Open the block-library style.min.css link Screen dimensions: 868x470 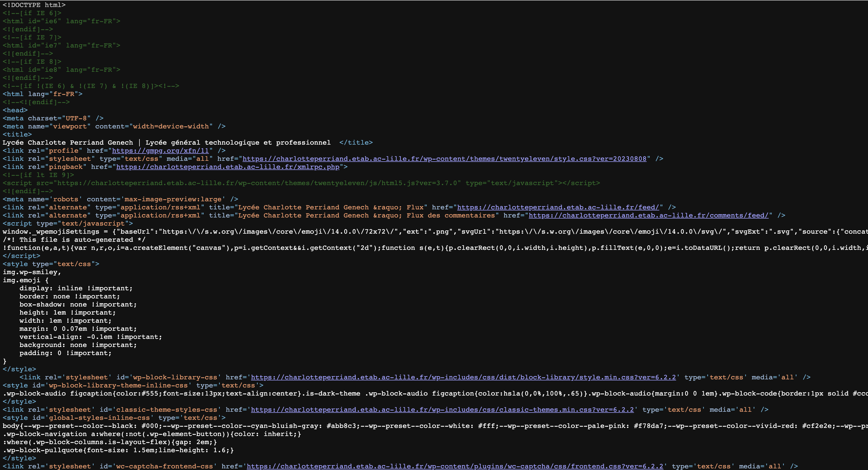[463, 377]
